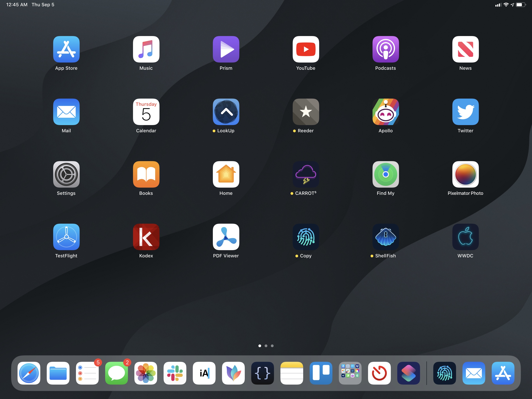The width and height of the screenshot is (532, 399).
Task: Tap the Wi-Fi indicator in status bar
Action: (506, 5)
